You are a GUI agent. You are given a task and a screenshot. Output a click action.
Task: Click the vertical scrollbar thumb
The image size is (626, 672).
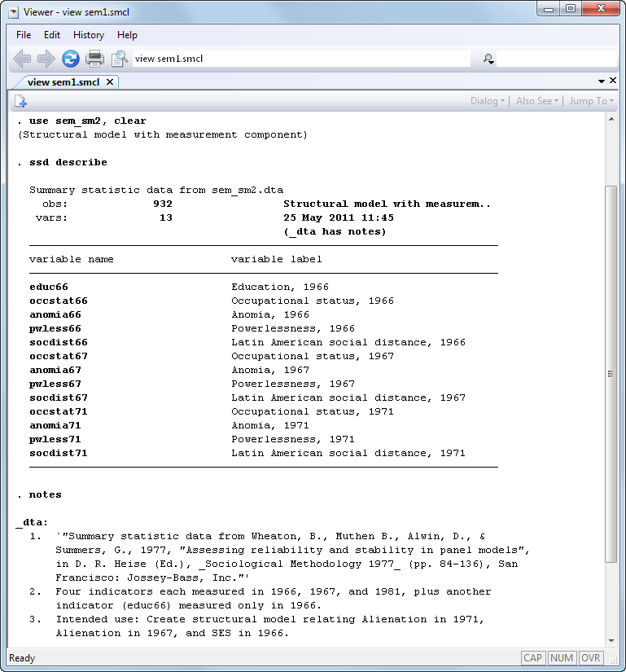(x=611, y=374)
